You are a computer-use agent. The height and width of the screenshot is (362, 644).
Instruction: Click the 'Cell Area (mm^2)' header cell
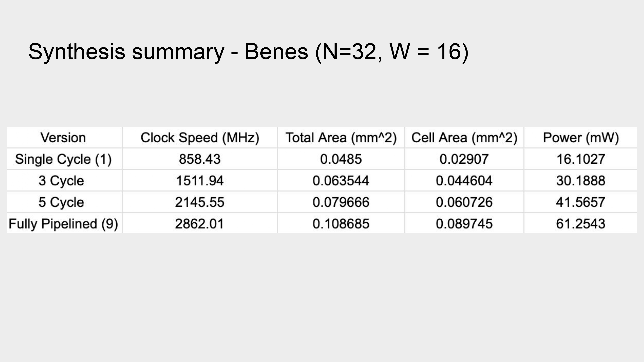click(x=464, y=138)
